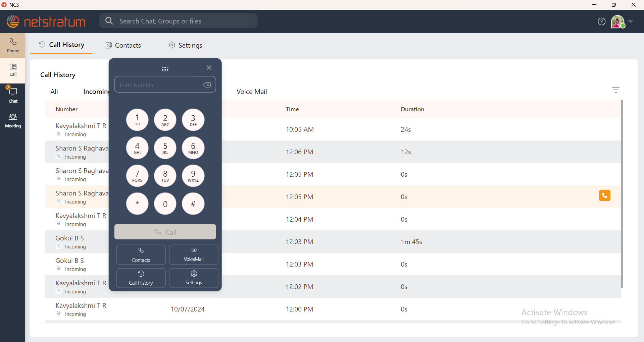Viewport: 644px width, 342px height.
Task: Dial digit 4 GHI on keypad
Action: pos(137,148)
